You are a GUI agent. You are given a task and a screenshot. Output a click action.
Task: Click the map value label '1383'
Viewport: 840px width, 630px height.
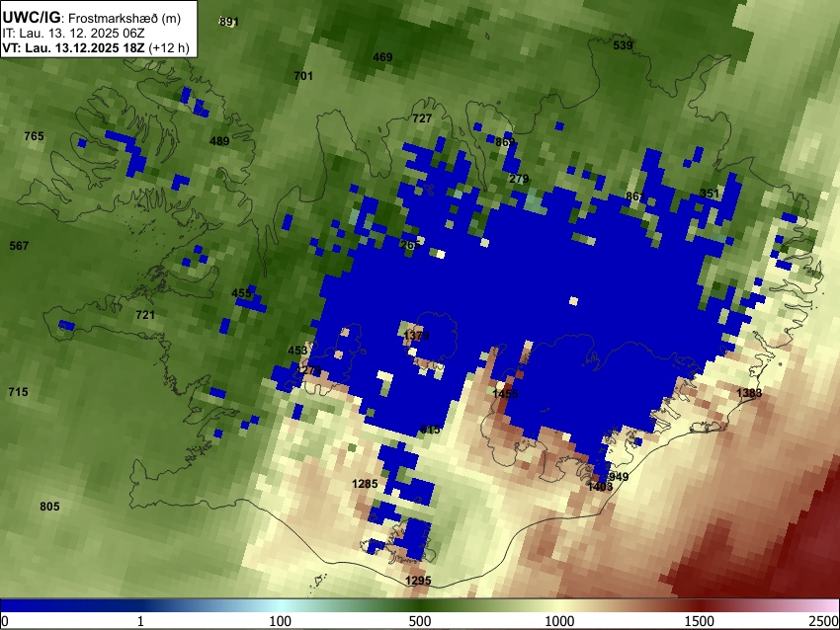click(x=749, y=393)
